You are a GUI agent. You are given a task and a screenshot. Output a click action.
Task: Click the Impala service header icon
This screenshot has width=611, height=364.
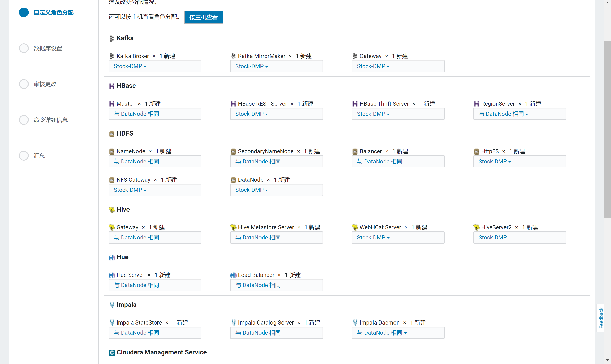click(112, 305)
